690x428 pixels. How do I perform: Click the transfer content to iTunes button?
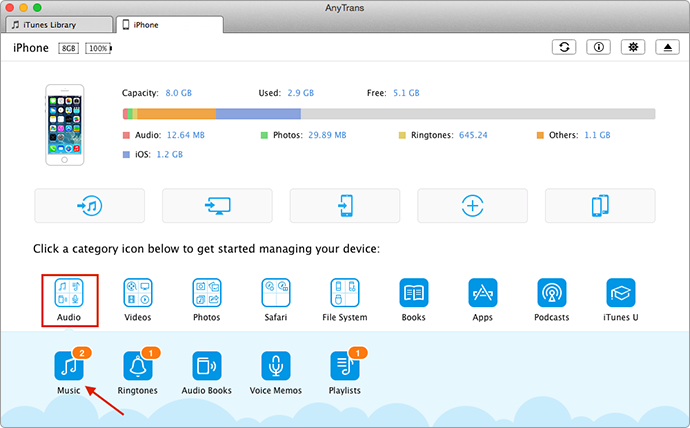point(90,205)
